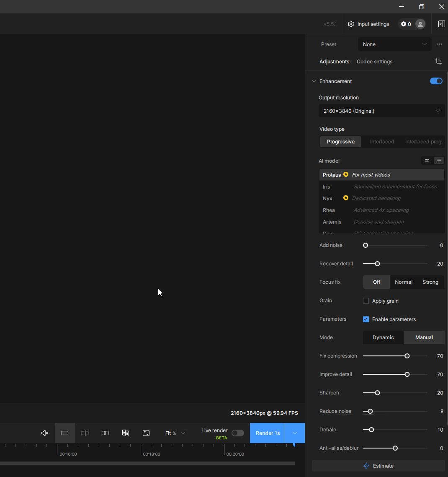Toggle the Enhancement switch off
Viewport: 448px width, 477px height.
pyautogui.click(x=436, y=81)
